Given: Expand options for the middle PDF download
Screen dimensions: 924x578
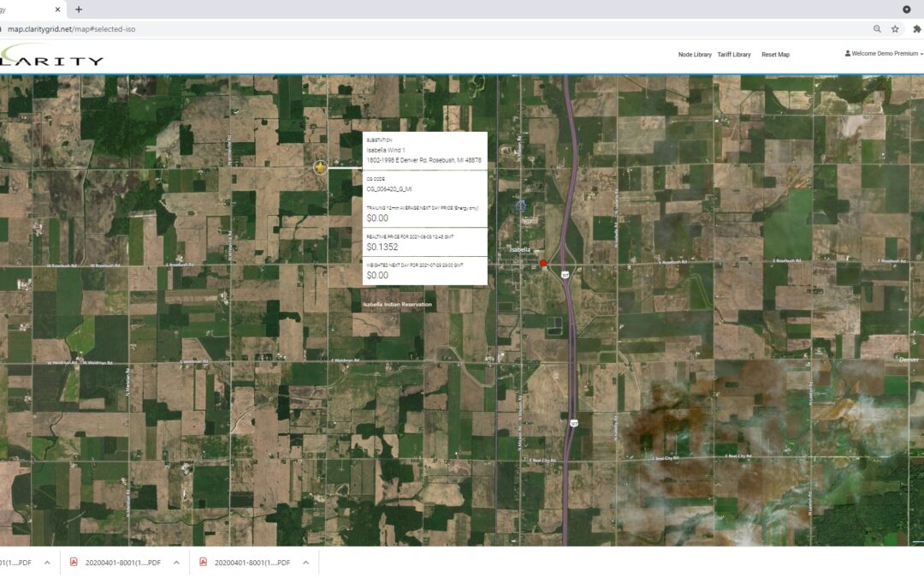Looking at the screenshot, I should [176, 563].
